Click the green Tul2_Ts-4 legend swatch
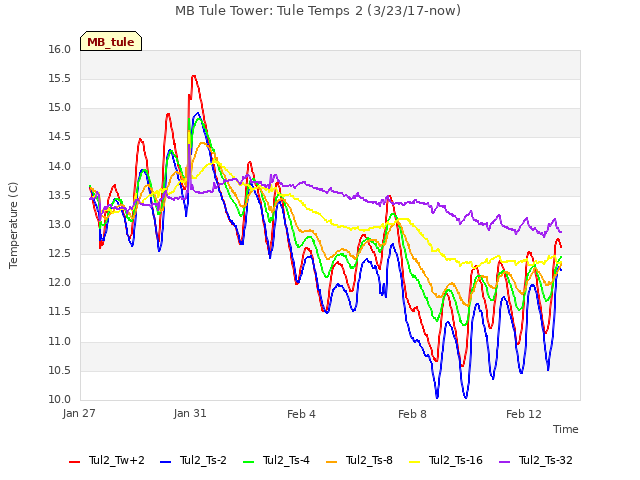 click(249, 462)
